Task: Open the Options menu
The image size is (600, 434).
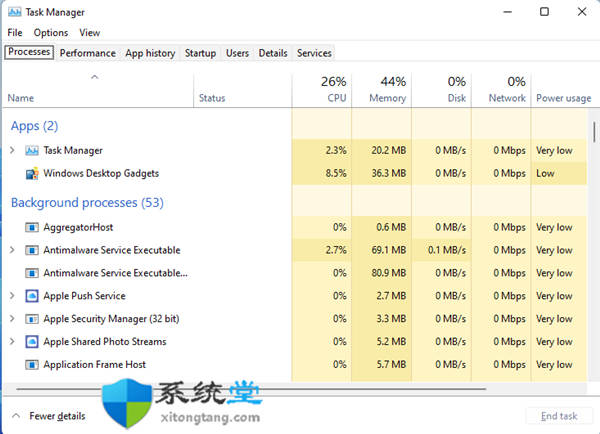Action: point(51,33)
